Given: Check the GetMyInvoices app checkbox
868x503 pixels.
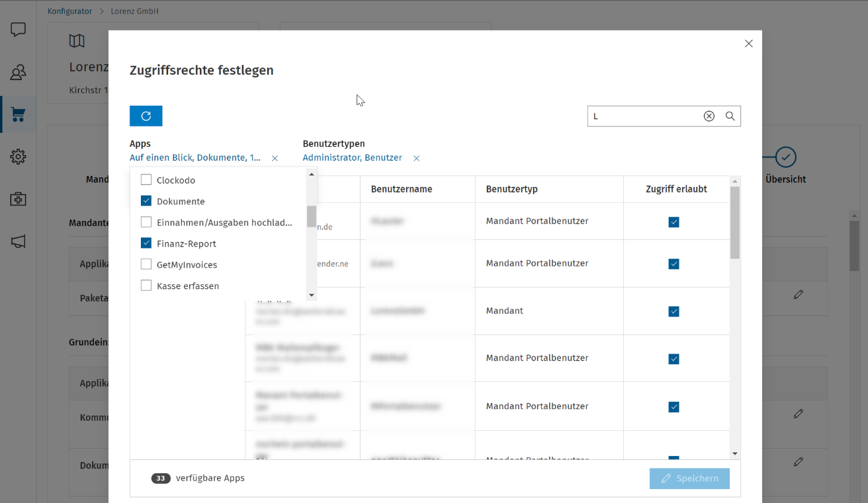Looking at the screenshot, I should click(146, 264).
